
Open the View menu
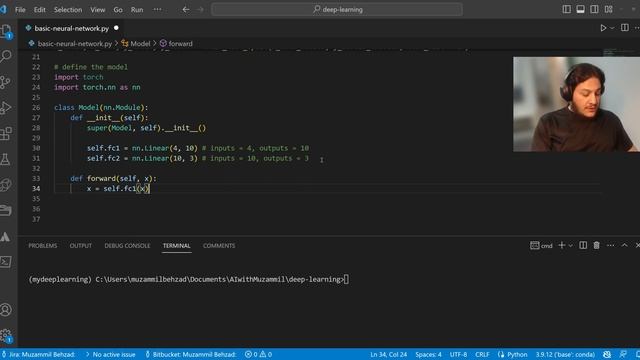(98, 9)
